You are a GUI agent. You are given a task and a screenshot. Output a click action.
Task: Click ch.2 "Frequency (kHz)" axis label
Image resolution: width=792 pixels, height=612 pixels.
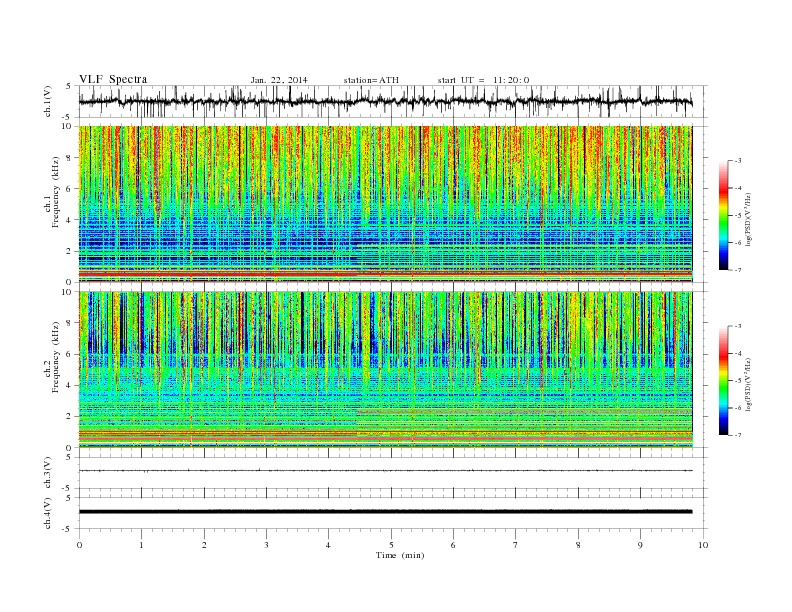coord(56,357)
